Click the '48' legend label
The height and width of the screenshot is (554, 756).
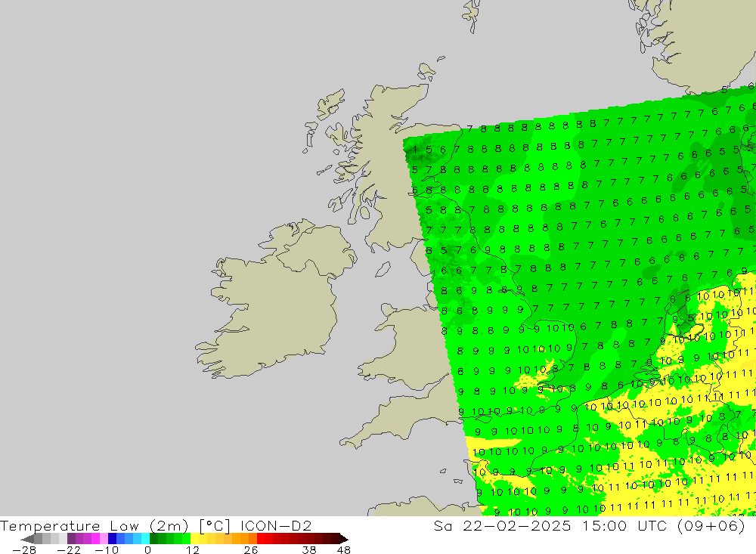344,550
